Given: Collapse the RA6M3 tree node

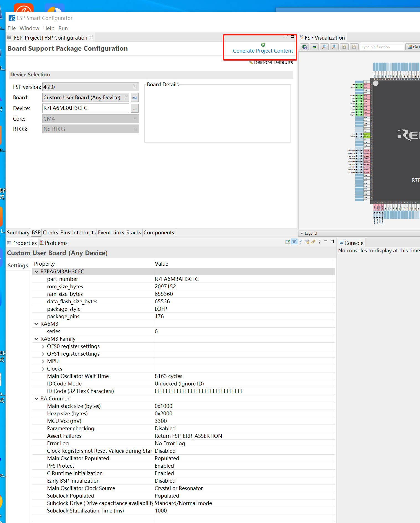Looking at the screenshot, I should click(36, 324).
